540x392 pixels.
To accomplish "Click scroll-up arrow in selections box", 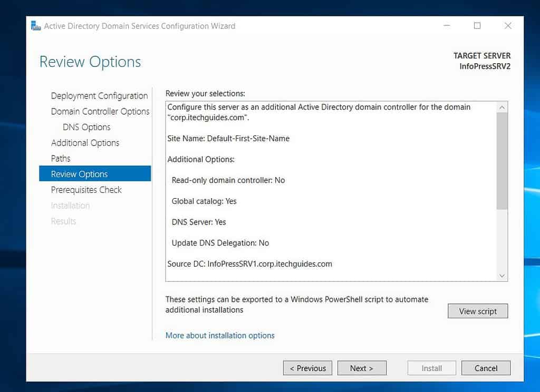I will [x=502, y=107].
